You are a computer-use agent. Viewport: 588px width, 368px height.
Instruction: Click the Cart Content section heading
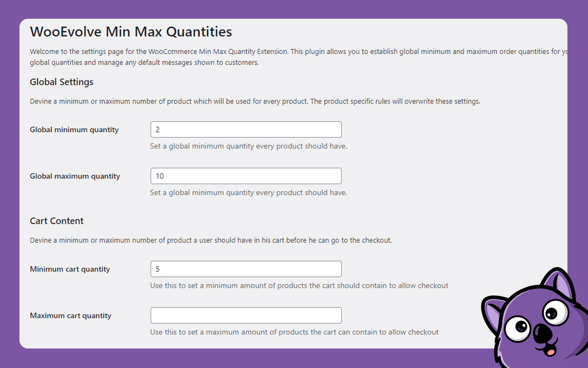point(57,221)
